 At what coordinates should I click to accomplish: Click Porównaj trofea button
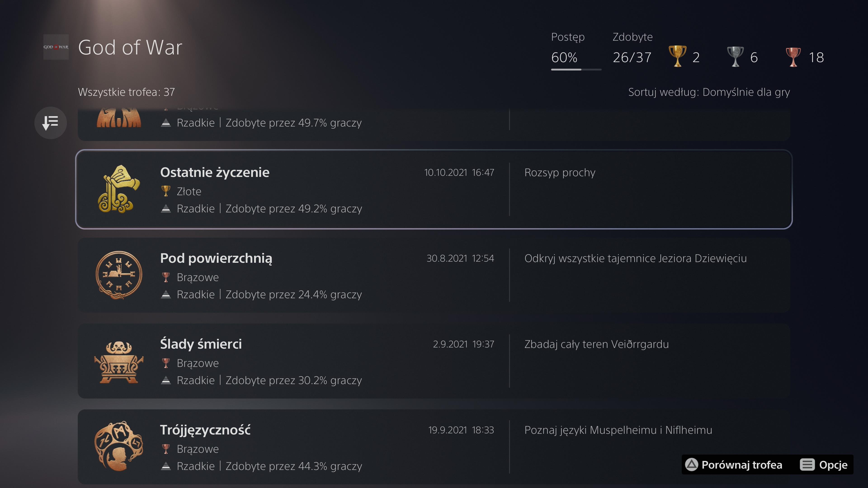tap(734, 465)
